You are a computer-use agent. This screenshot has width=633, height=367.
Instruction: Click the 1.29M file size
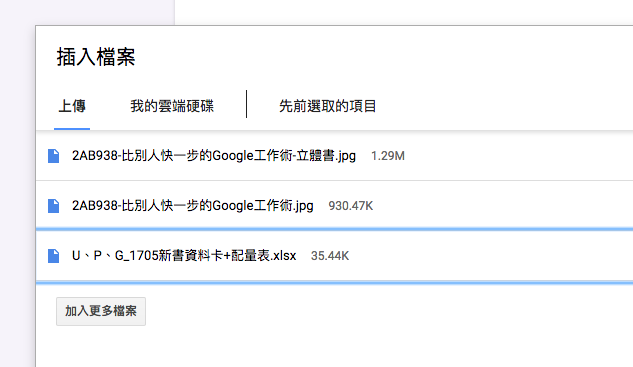coord(388,156)
